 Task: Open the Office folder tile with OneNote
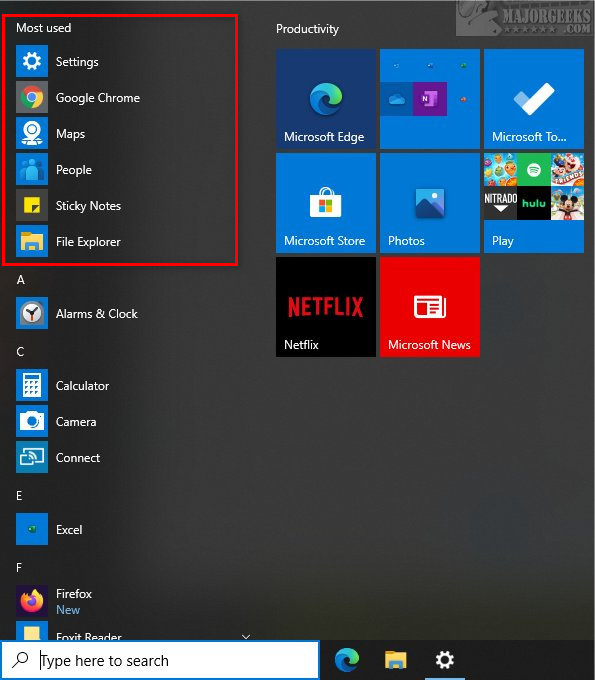pos(430,99)
